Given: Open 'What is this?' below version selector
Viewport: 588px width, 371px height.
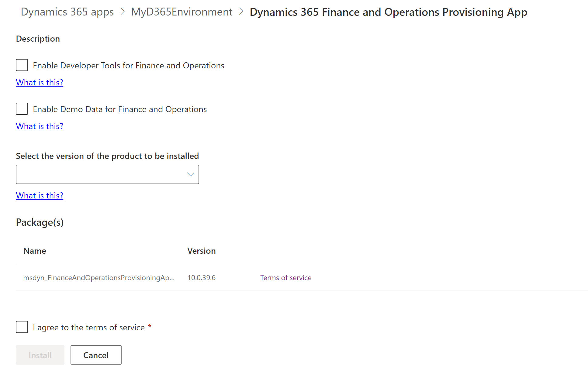Looking at the screenshot, I should point(39,195).
